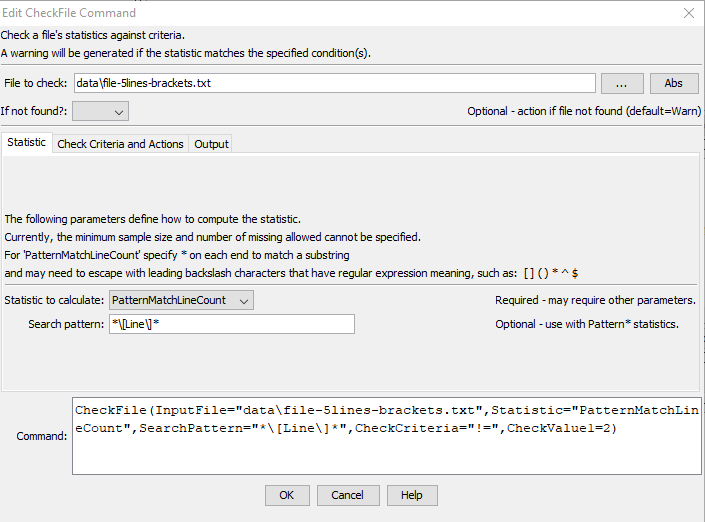
Task: Close the Edit CheckFile Command dialog
Action: click(688, 13)
